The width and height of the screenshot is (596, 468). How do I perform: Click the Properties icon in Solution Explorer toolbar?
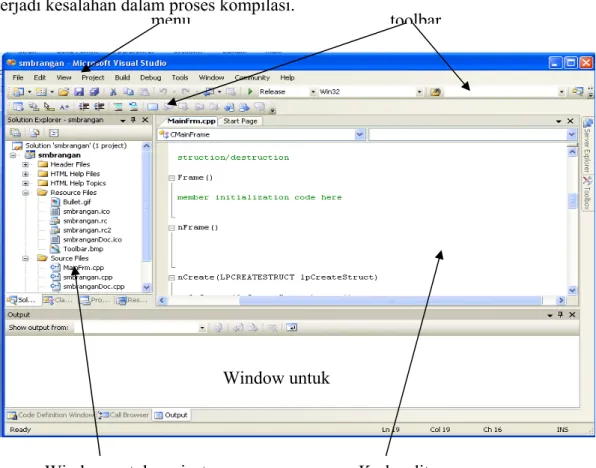pyautogui.click(x=16, y=133)
